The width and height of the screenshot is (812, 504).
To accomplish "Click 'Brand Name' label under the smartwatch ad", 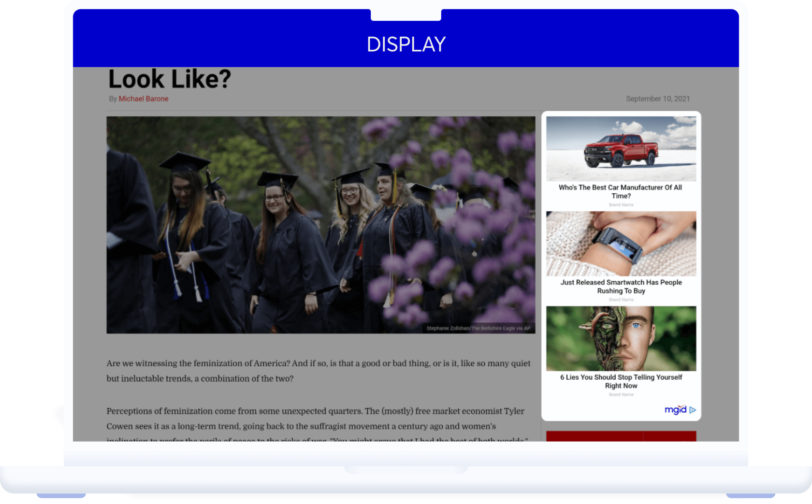I will pyautogui.click(x=621, y=300).
